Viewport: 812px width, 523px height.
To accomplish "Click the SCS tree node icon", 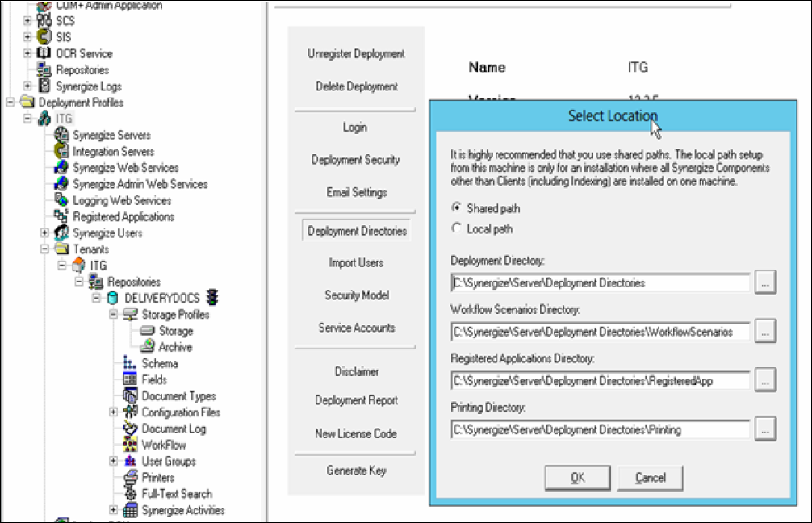I will 44,21.
